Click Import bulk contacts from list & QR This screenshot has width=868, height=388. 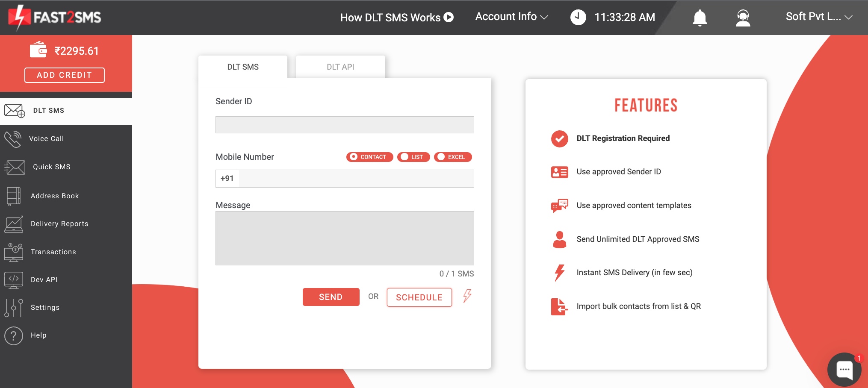click(x=639, y=306)
